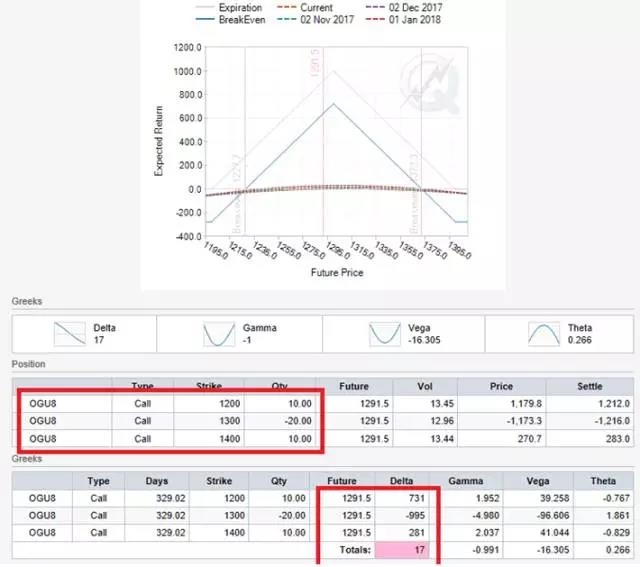Image resolution: width=640 pixels, height=567 pixels.
Task: Select the OGU8 1400 Call row in Position
Action: 323,439
